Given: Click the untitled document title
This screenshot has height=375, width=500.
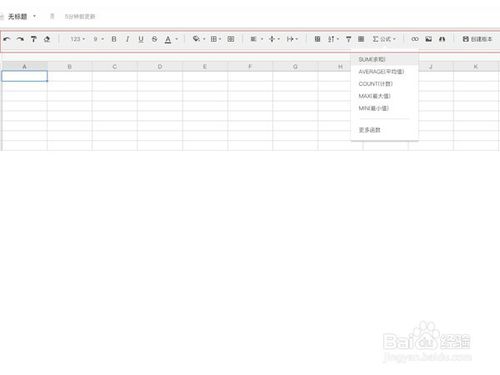Looking at the screenshot, I should 17,17.
